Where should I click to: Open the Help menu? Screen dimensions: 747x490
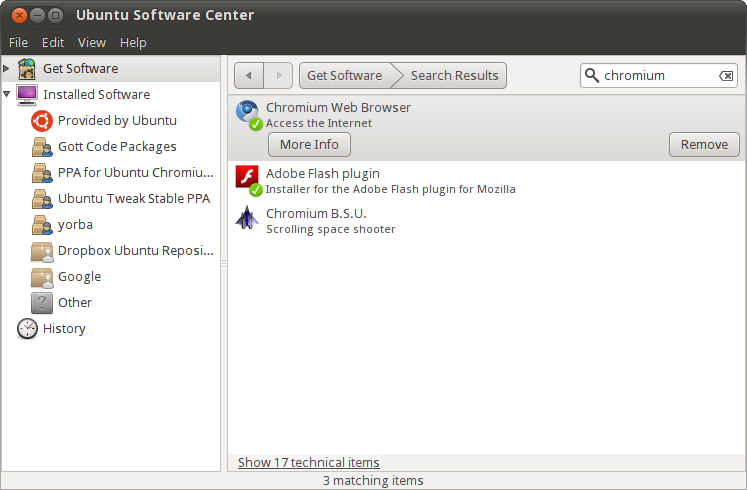[133, 42]
